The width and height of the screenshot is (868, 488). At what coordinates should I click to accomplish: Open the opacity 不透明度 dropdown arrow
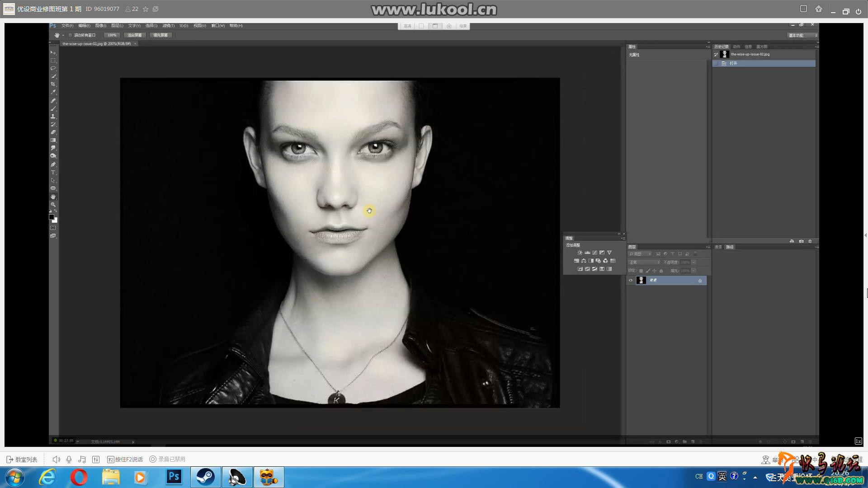(x=693, y=262)
